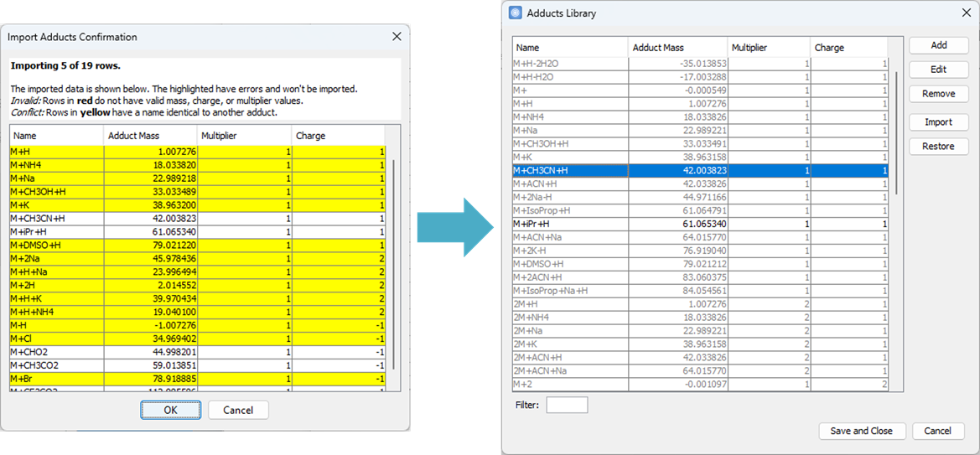
Task: Confirm import with the OK button
Action: tap(170, 410)
